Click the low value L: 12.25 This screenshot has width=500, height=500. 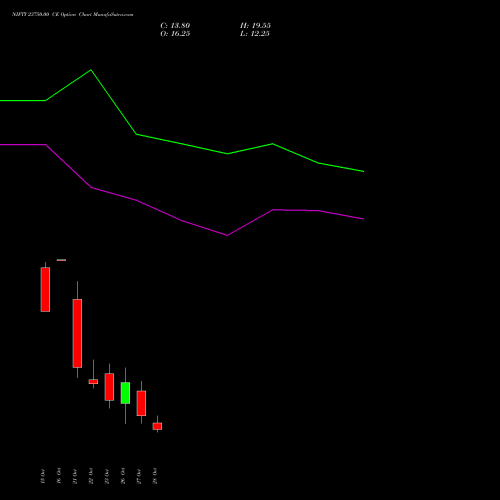pyautogui.click(x=255, y=34)
